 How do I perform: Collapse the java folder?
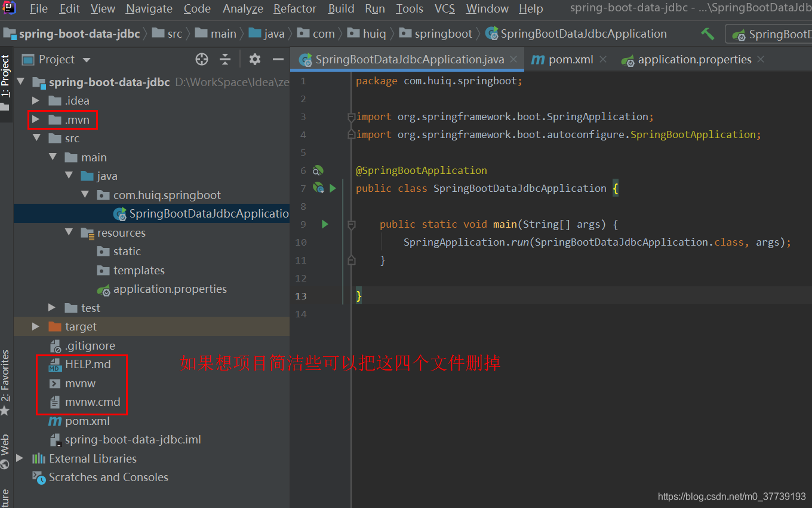tap(69, 176)
